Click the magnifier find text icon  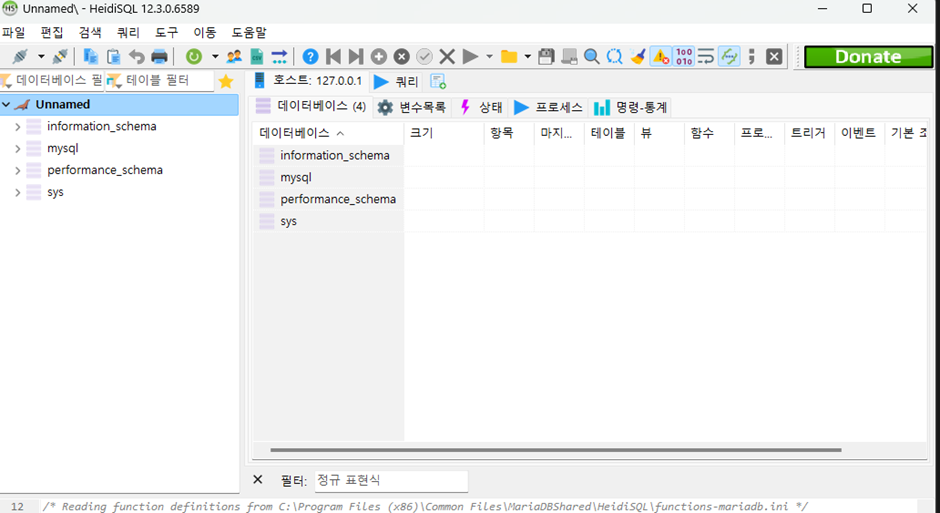(x=592, y=56)
